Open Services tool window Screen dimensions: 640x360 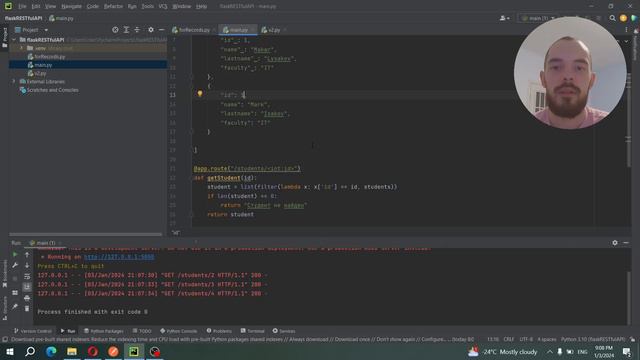284,331
